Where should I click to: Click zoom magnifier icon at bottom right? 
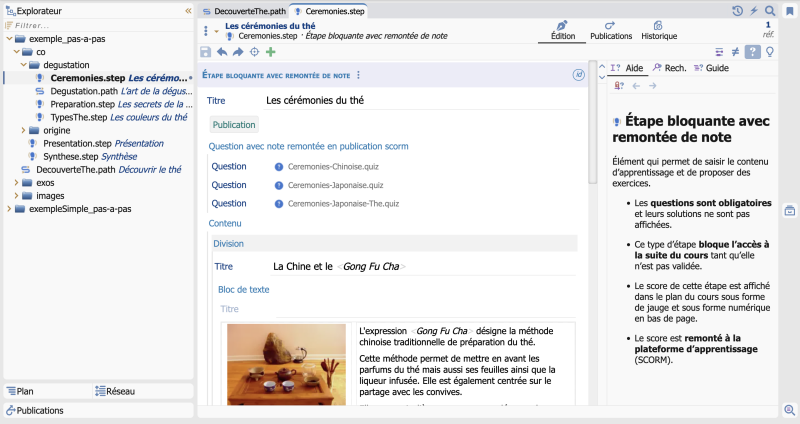coord(789,410)
